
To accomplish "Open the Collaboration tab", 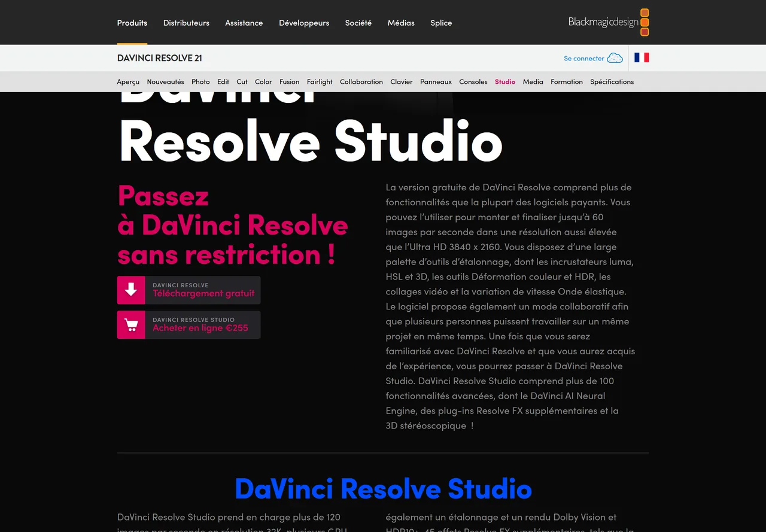I will 361,82.
